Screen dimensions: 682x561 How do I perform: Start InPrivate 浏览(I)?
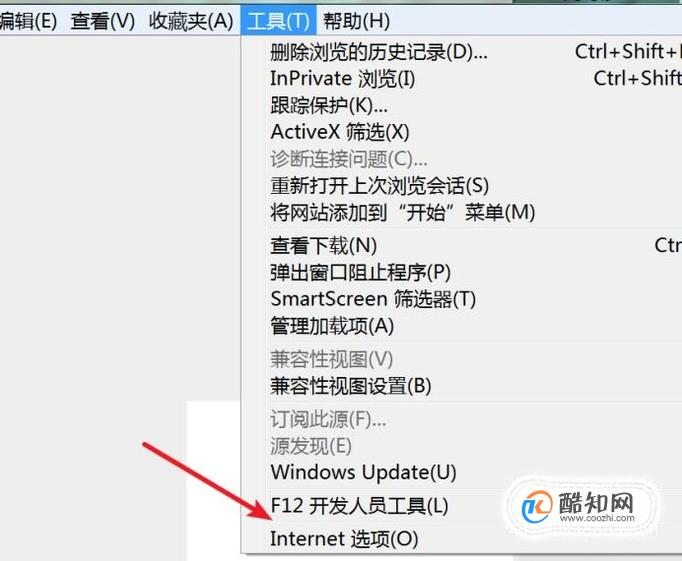pyautogui.click(x=462, y=79)
